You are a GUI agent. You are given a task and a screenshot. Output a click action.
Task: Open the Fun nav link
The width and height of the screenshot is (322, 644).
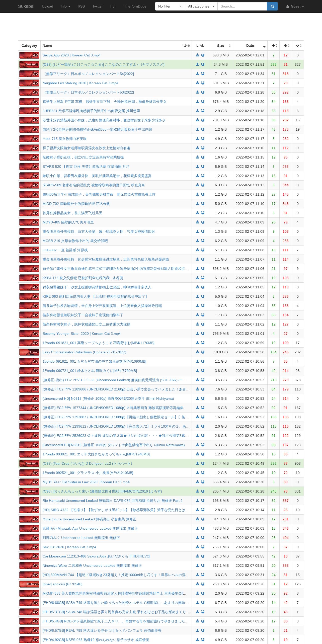coord(113,6)
